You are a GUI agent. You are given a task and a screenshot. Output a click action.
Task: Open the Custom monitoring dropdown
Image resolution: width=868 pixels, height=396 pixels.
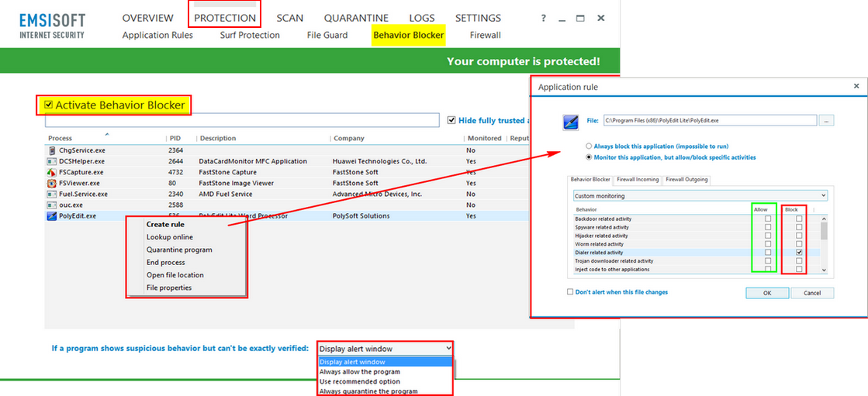(700, 196)
